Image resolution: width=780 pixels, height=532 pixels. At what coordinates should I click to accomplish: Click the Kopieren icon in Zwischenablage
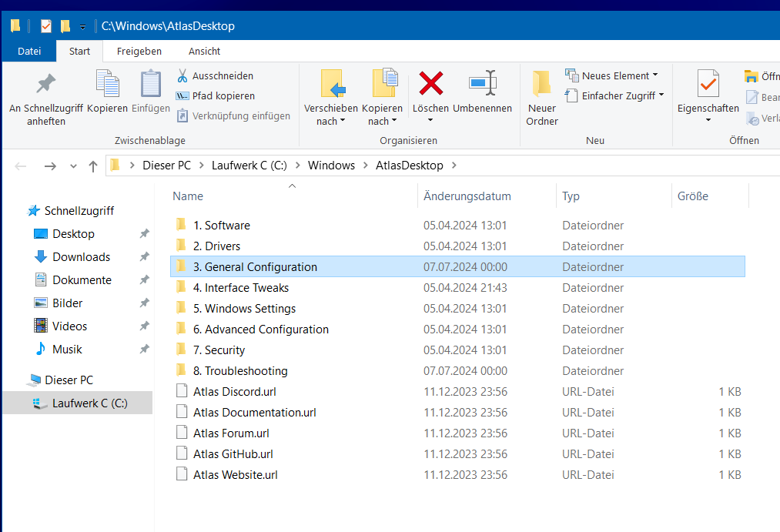pyautogui.click(x=107, y=83)
